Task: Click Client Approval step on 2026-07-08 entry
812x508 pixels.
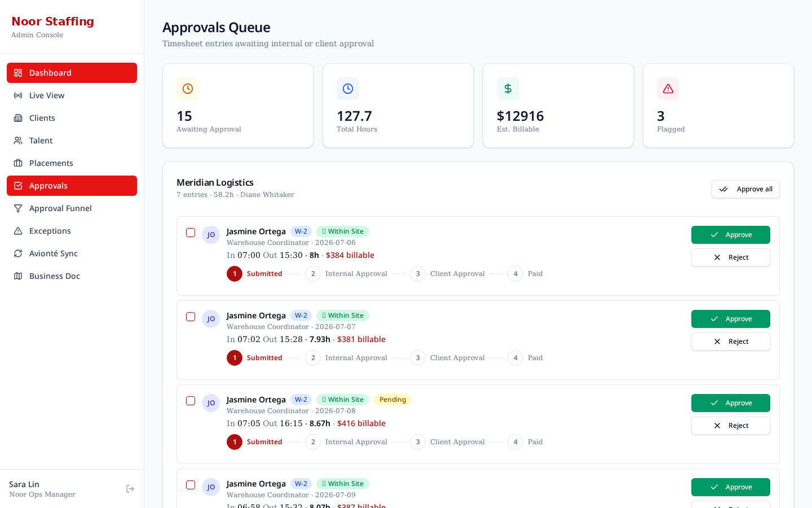Action: tap(447, 442)
